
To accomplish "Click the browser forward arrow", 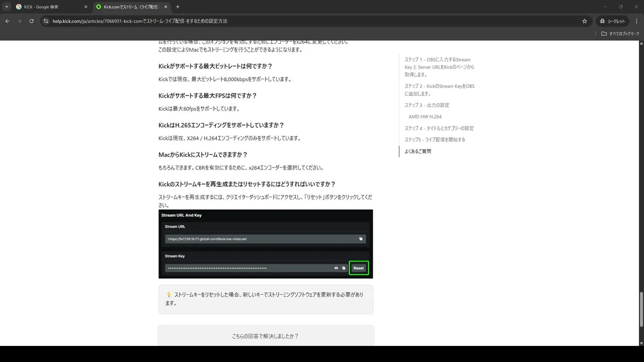I will click(19, 21).
